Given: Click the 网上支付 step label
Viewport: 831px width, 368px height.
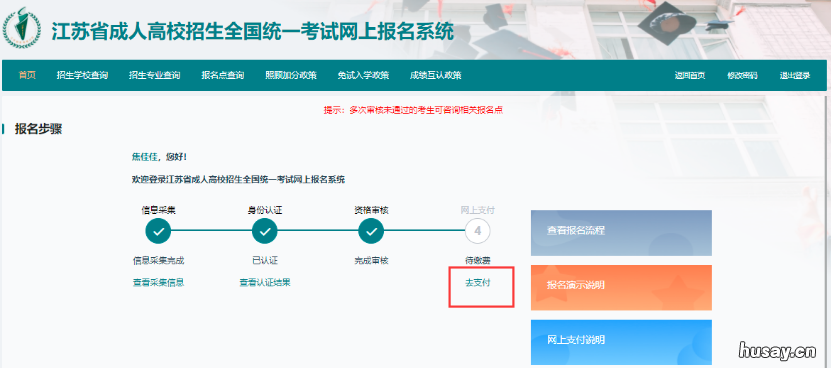Looking at the screenshot, I should [x=478, y=210].
